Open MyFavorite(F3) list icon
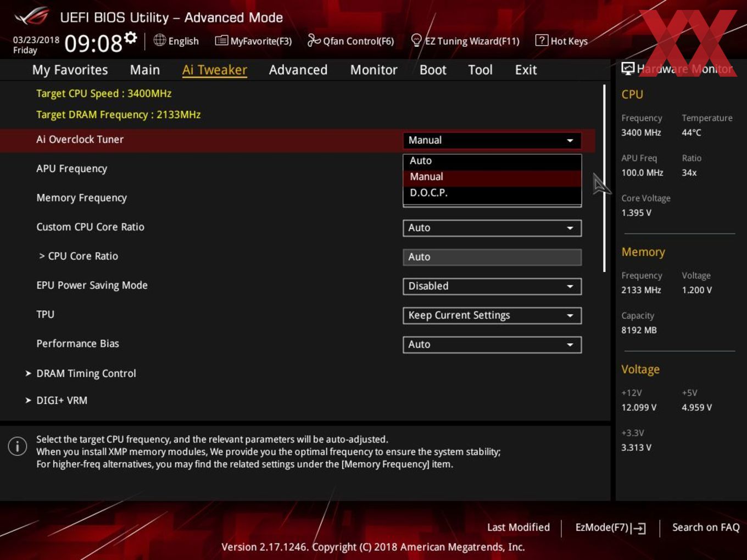This screenshot has width=747, height=560. (221, 40)
